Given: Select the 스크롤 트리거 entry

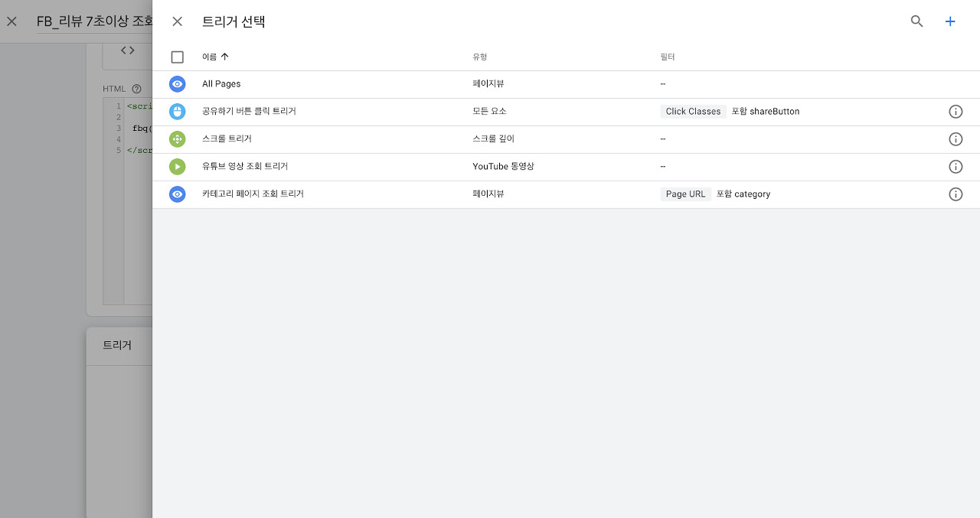Looking at the screenshot, I should [227, 139].
